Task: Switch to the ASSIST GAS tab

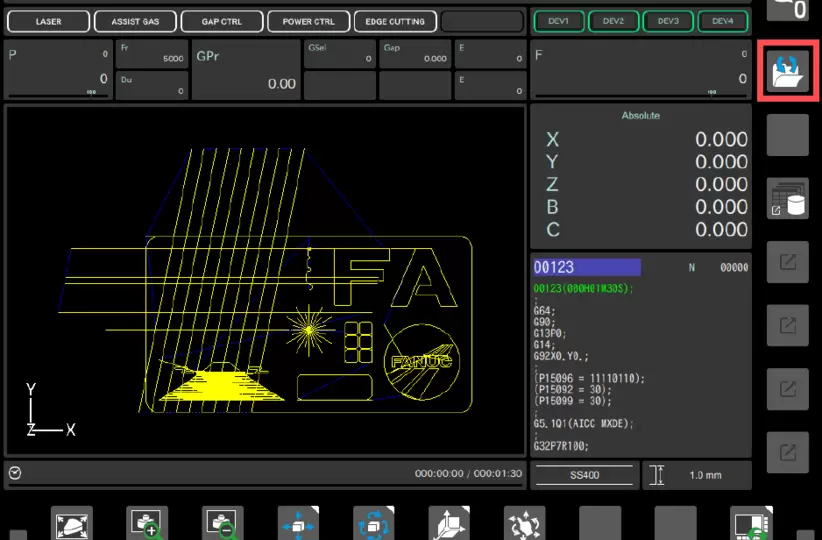Action: coord(135,21)
